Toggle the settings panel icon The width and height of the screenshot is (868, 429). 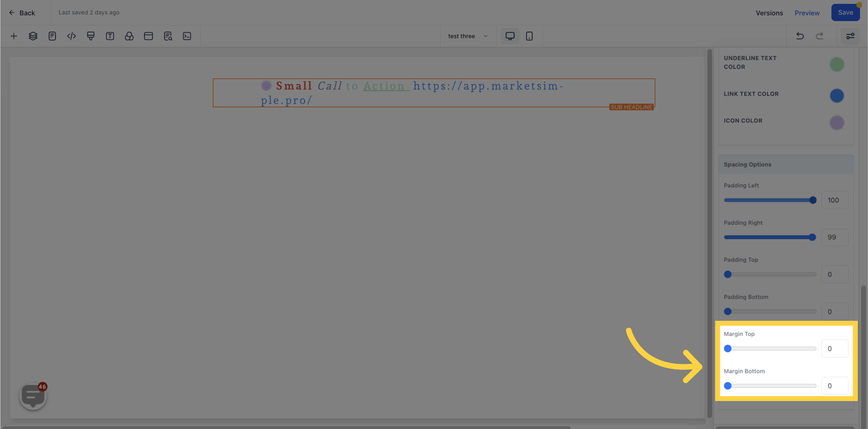850,36
